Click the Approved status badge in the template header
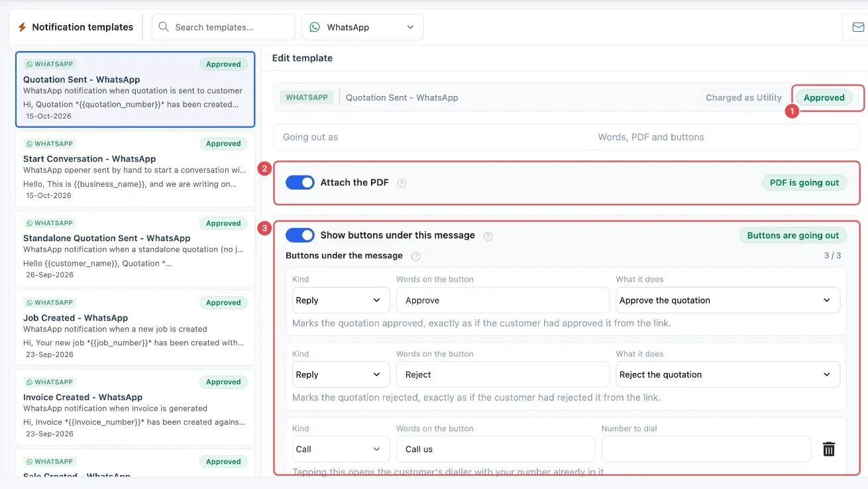The image size is (868, 489). (824, 97)
